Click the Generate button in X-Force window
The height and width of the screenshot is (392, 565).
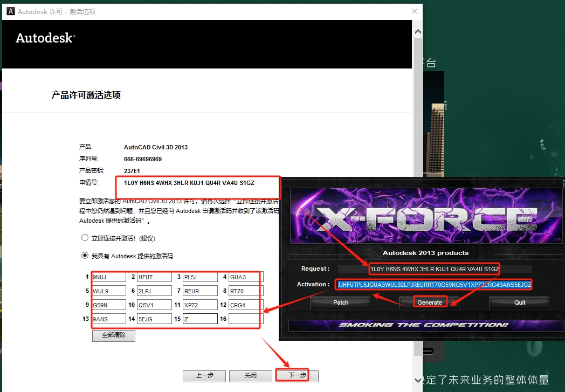click(x=430, y=302)
